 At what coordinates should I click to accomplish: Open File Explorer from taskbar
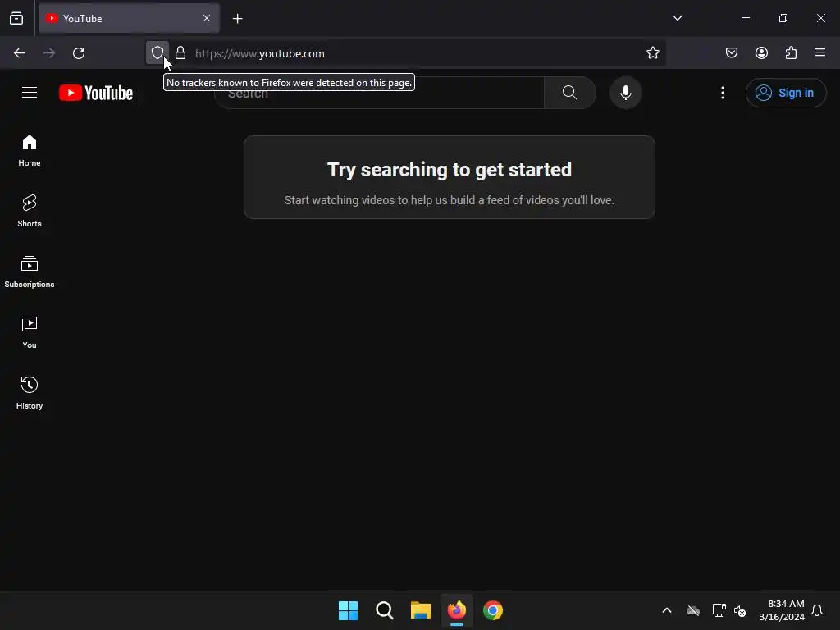421,610
